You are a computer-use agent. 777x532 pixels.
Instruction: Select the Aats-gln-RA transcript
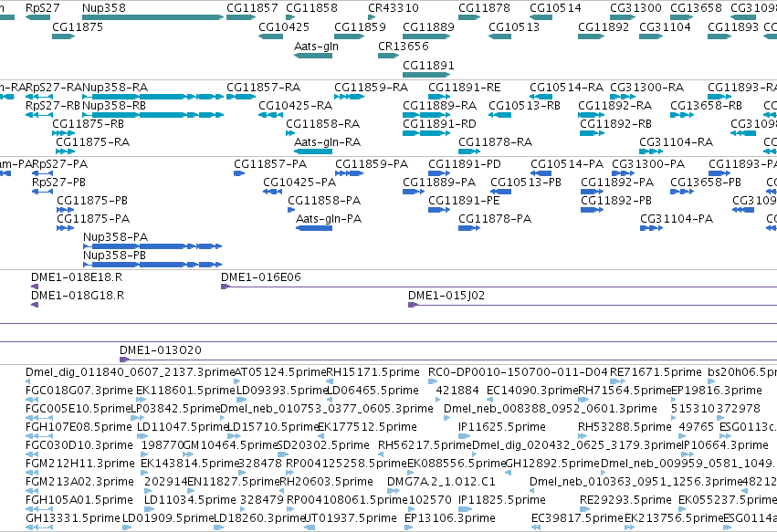point(312,151)
